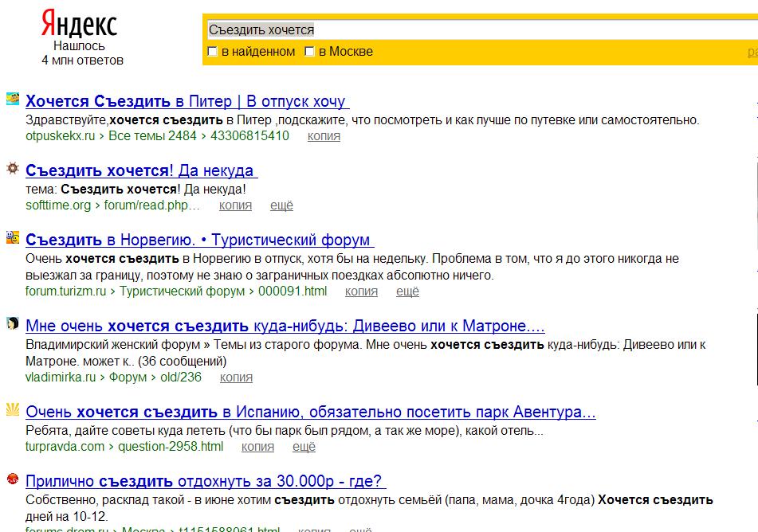Click the 'в найденном' label text
This screenshot has width=758, height=532.
[x=258, y=51]
